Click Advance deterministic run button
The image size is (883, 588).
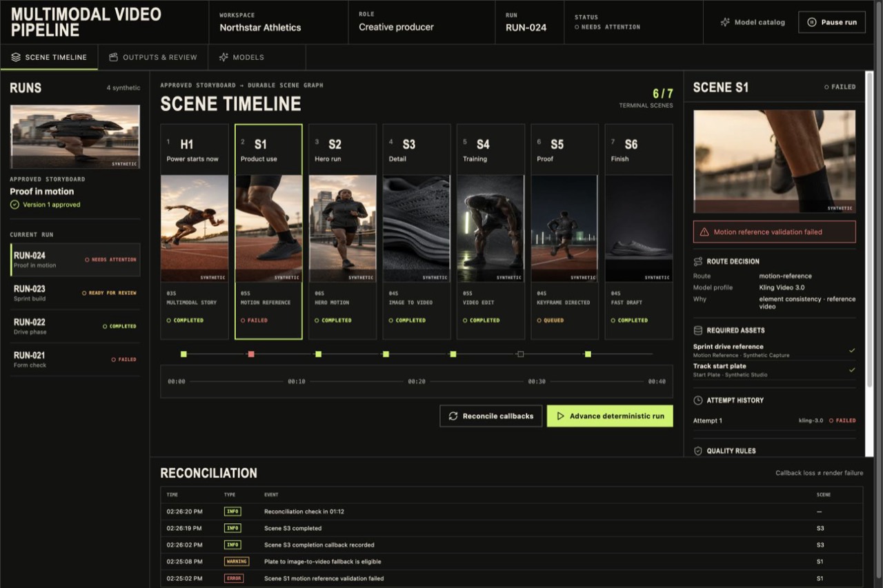610,416
